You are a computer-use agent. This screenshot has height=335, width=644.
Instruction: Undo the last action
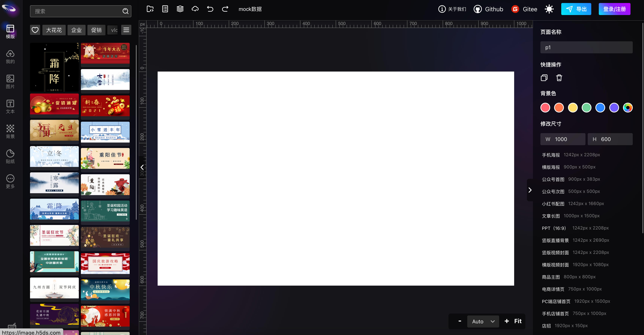click(210, 9)
